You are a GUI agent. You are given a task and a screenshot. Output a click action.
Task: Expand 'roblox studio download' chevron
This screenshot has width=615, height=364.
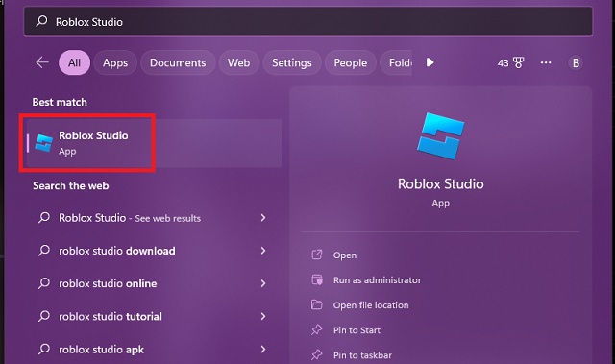[x=263, y=251]
